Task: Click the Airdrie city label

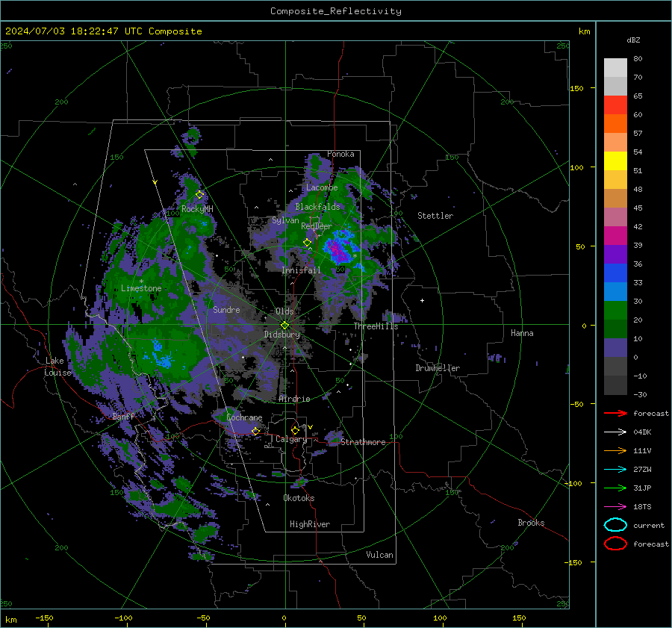Action: [x=294, y=399]
